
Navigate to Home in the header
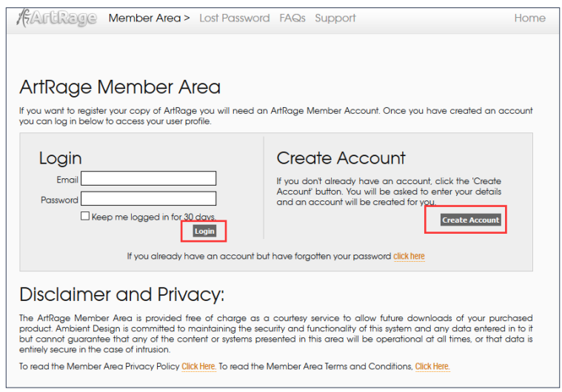pyautogui.click(x=529, y=18)
